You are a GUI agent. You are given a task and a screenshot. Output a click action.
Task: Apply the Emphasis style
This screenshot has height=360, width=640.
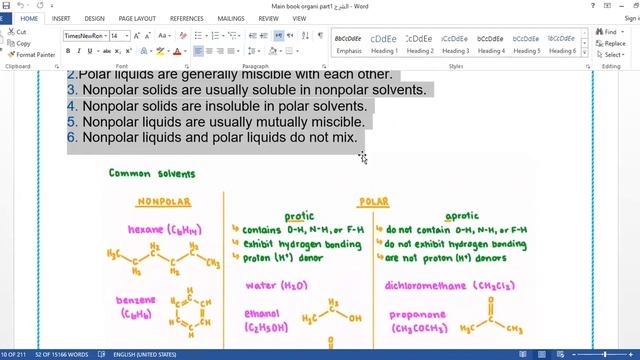tap(349, 43)
